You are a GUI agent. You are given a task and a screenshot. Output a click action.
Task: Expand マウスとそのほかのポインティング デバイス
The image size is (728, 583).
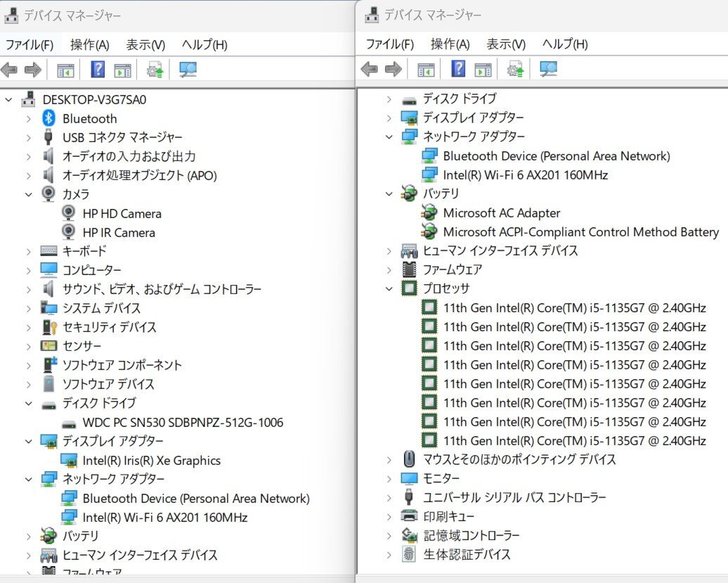389,459
